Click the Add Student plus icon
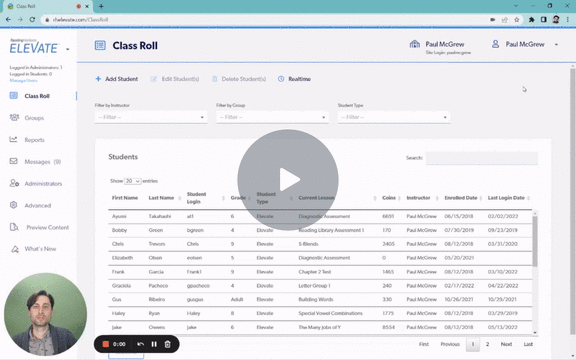Screen dimensions: 576x360 tap(98, 79)
